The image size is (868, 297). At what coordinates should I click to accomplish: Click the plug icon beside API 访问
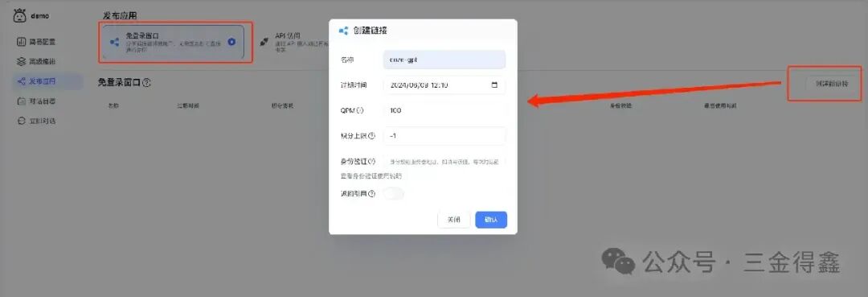[264, 41]
